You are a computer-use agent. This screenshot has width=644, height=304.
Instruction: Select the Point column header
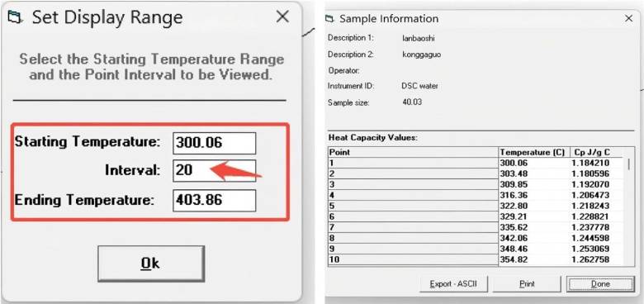(x=413, y=152)
